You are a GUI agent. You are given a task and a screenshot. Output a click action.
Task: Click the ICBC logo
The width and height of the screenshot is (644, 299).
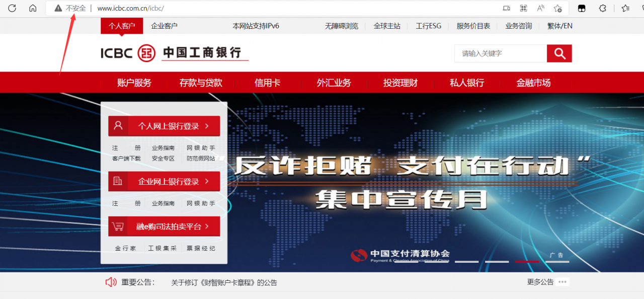click(x=171, y=53)
